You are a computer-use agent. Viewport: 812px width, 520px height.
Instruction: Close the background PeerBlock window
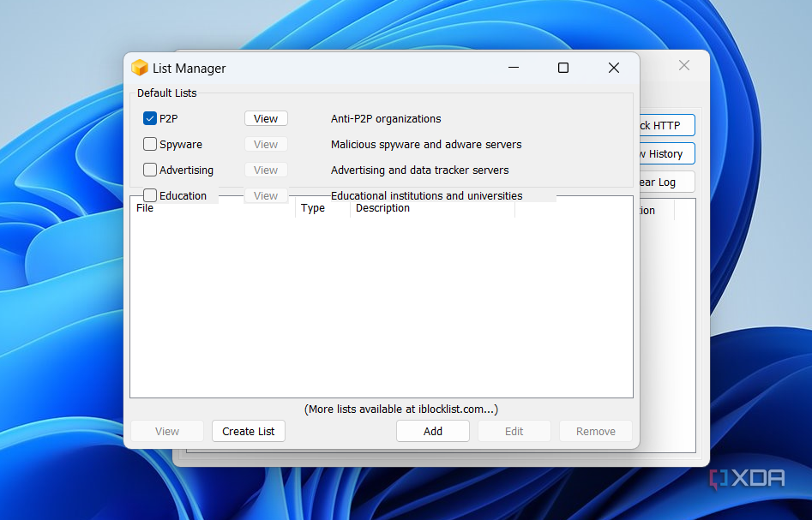point(684,65)
